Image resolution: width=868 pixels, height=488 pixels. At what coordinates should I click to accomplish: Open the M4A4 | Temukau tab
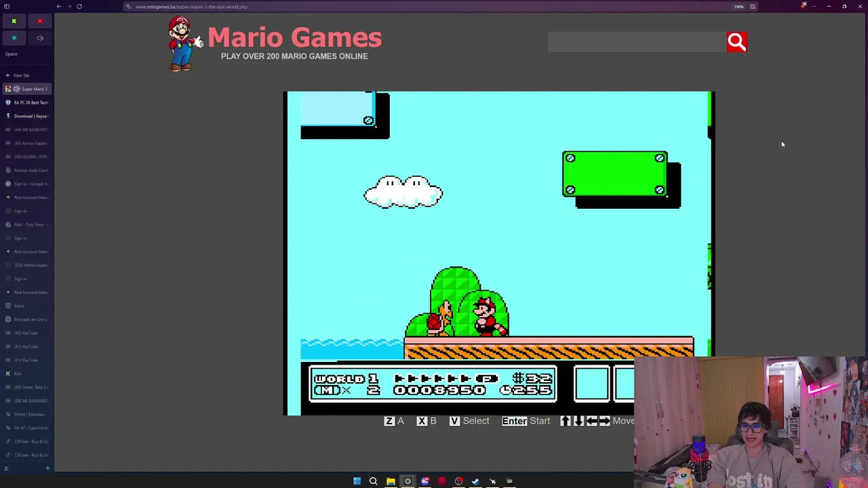pyautogui.click(x=27, y=414)
